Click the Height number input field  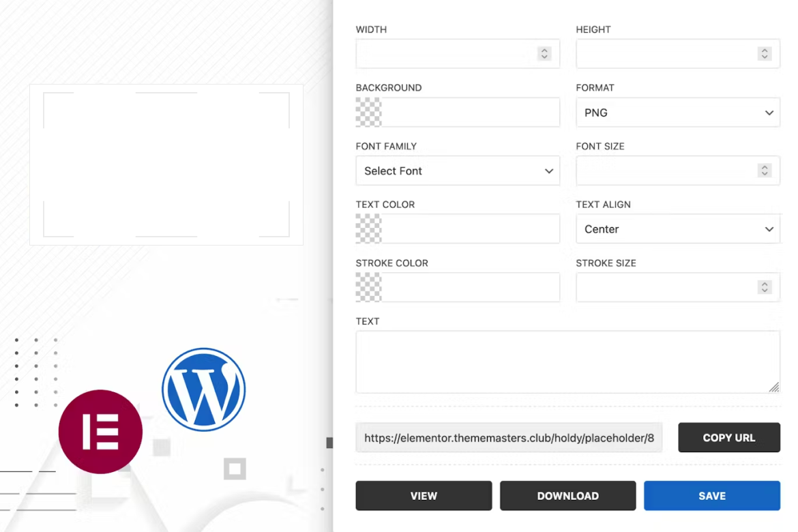(x=677, y=53)
